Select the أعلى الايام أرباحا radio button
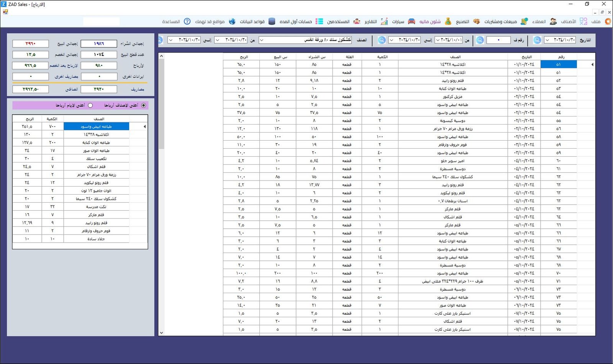This screenshot has height=364, width=613. tap(90, 105)
